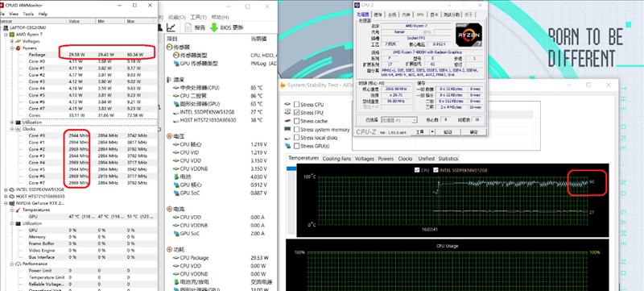Image resolution: width=644 pixels, height=291 pixels.
Task: Click the report document icon in AIDA64 toolbar
Action: click(188, 27)
